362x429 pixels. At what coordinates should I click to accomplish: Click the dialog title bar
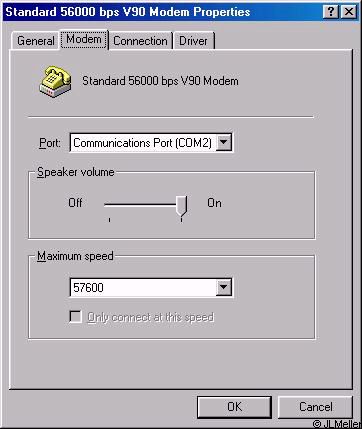point(163,12)
